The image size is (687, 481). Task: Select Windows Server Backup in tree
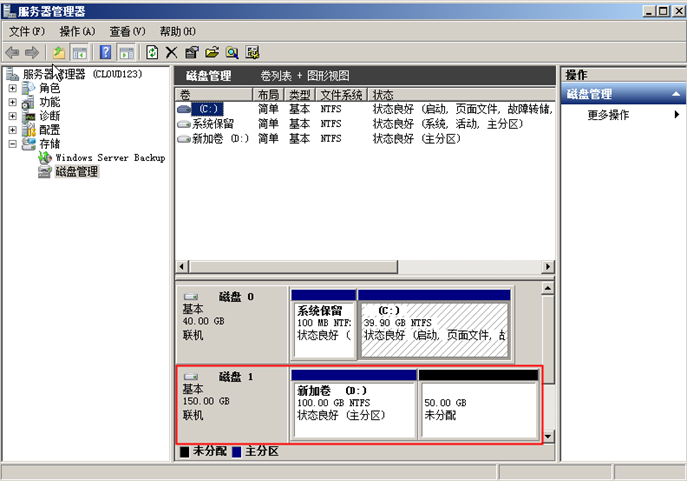click(x=109, y=158)
